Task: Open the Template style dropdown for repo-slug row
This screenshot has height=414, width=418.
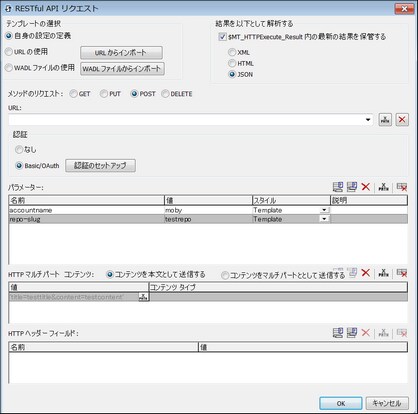Action: [324, 219]
